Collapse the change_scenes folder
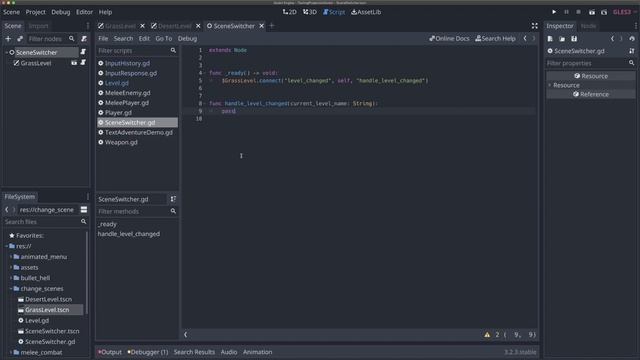640x360 pixels. click(x=11, y=289)
